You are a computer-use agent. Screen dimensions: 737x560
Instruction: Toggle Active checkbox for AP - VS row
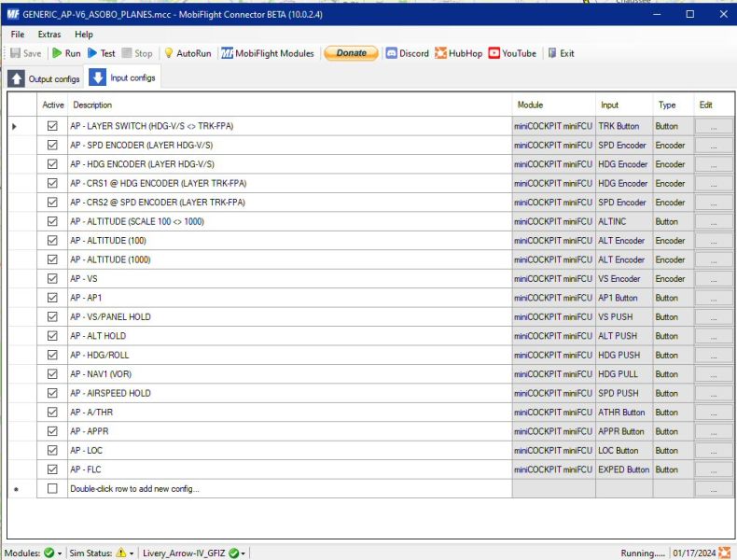[52, 278]
